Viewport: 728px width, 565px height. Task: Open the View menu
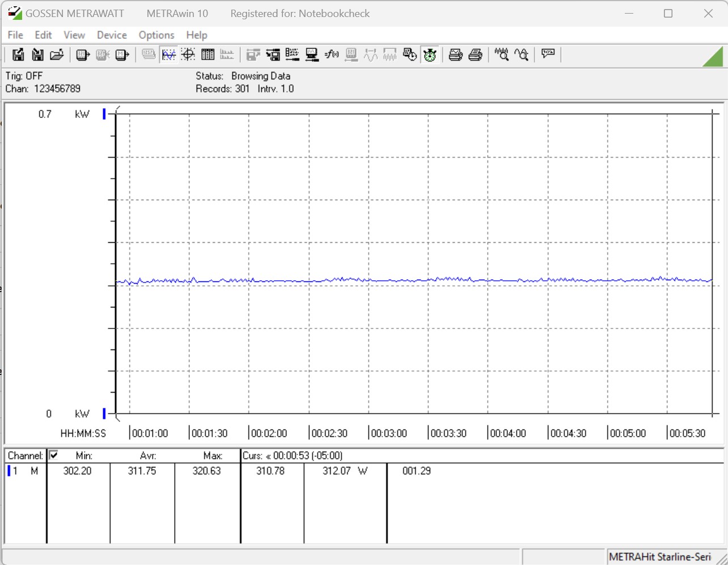pos(74,35)
